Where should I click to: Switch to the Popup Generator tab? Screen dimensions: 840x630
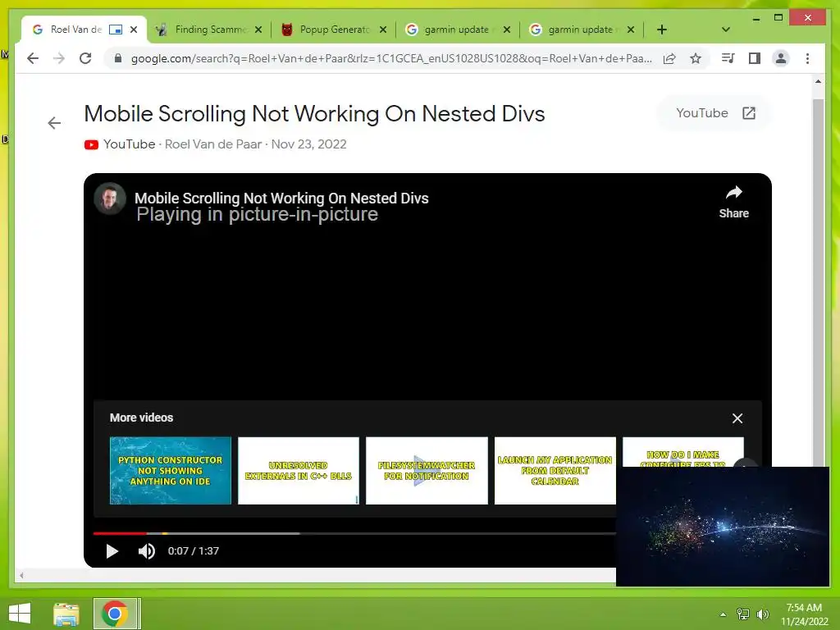click(x=333, y=30)
